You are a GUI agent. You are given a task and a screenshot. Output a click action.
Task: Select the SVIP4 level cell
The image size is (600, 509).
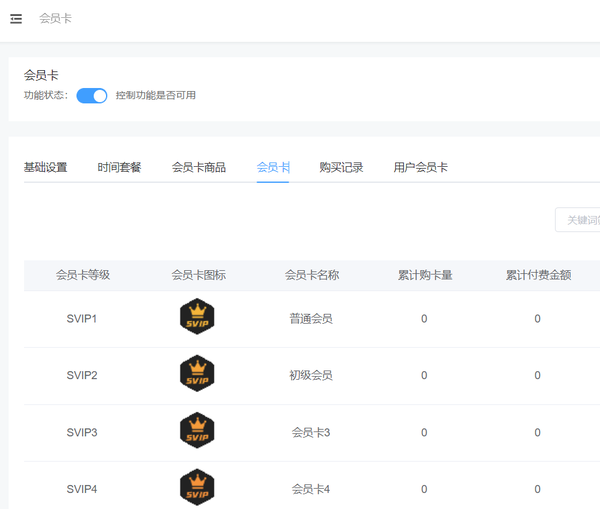[82, 489]
